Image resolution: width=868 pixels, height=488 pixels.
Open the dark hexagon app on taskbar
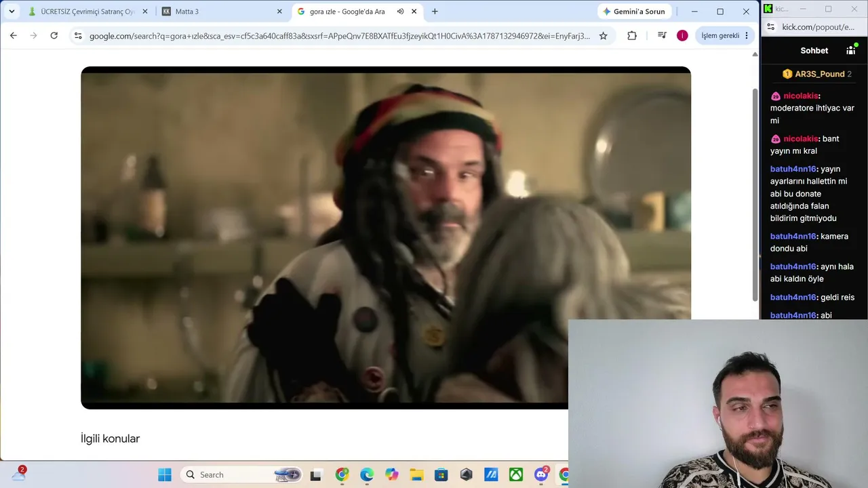[x=466, y=474]
